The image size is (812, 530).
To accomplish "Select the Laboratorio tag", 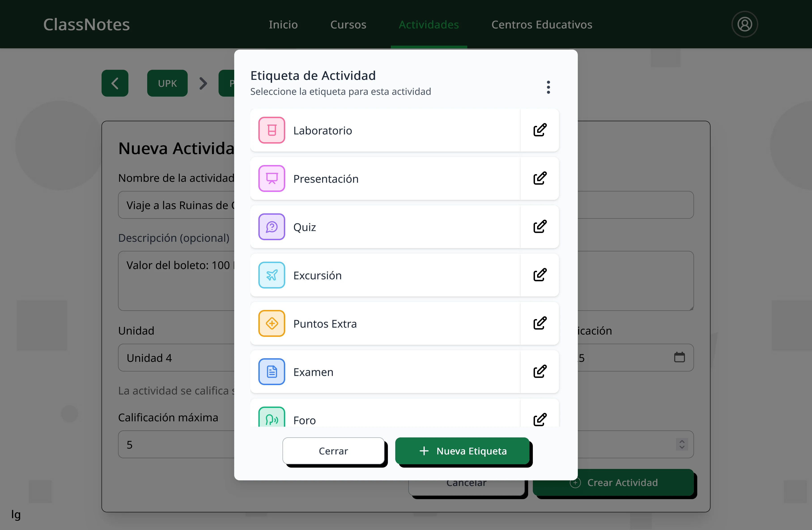I will pos(385,130).
